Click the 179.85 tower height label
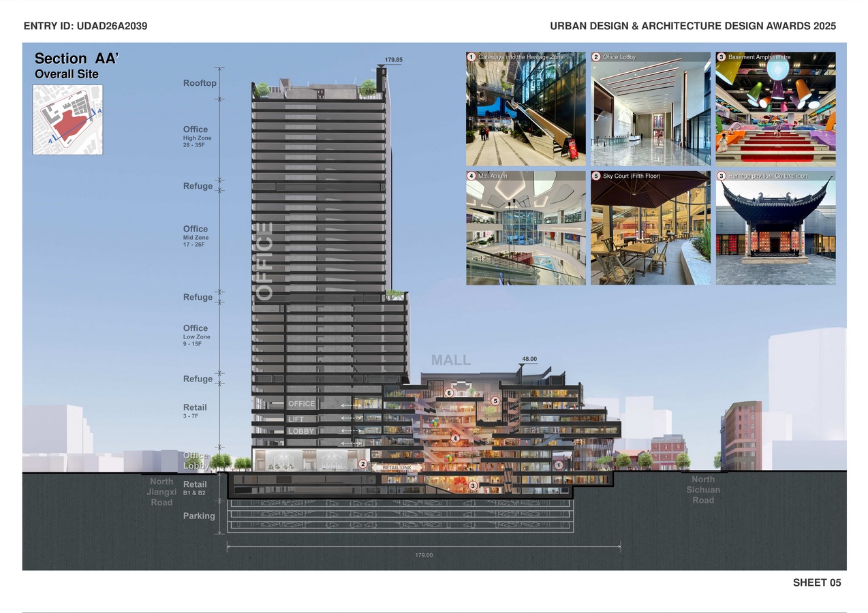The width and height of the screenshot is (868, 613). click(x=394, y=60)
